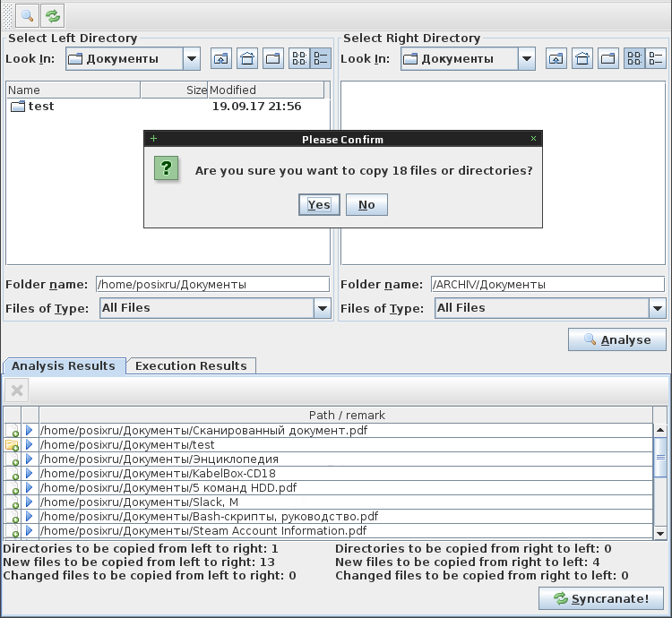The width and height of the screenshot is (672, 618).
Task: Click scroll up arrow of results list
Action: tap(660, 430)
